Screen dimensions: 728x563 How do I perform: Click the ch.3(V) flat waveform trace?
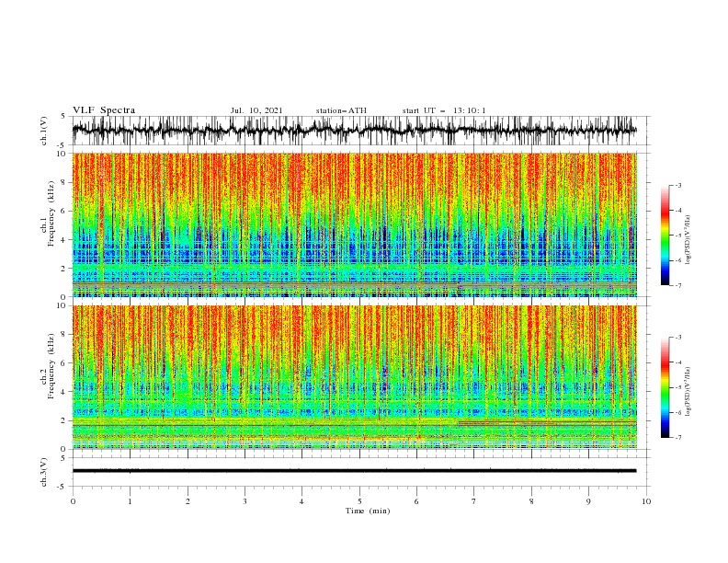point(354,471)
